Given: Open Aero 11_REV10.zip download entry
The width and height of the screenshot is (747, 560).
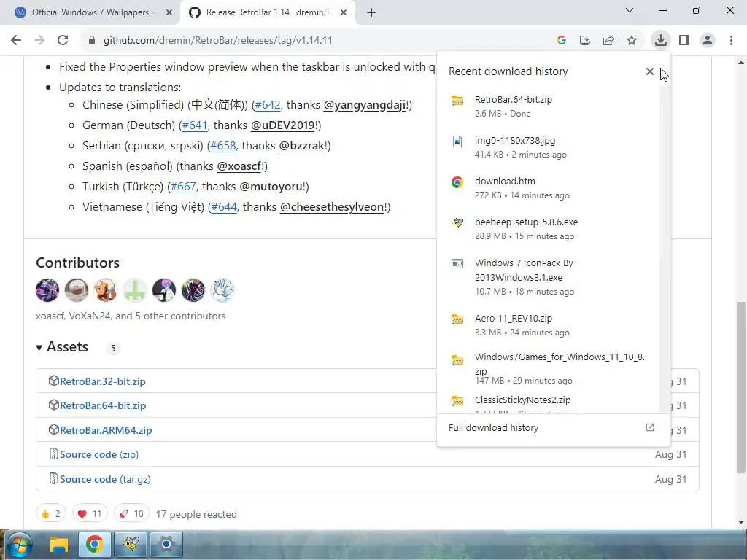Looking at the screenshot, I should click(550, 325).
